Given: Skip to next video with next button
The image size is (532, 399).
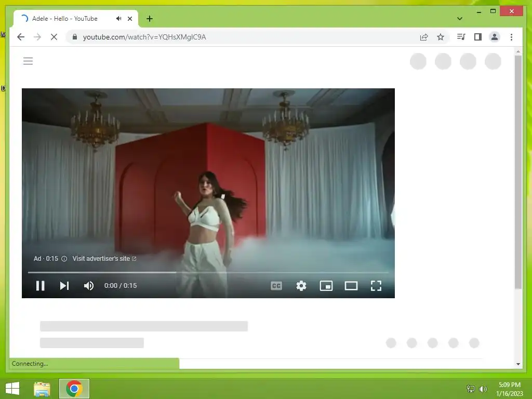Looking at the screenshot, I should pos(64,286).
